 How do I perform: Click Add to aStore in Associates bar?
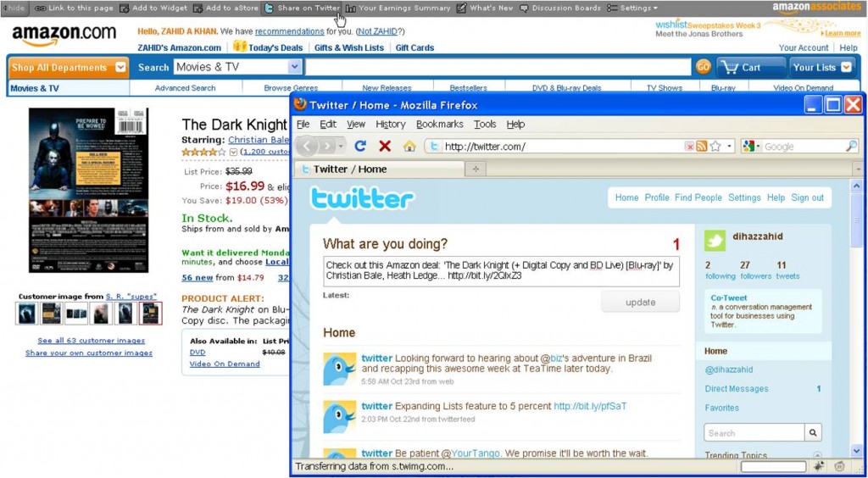click(225, 8)
